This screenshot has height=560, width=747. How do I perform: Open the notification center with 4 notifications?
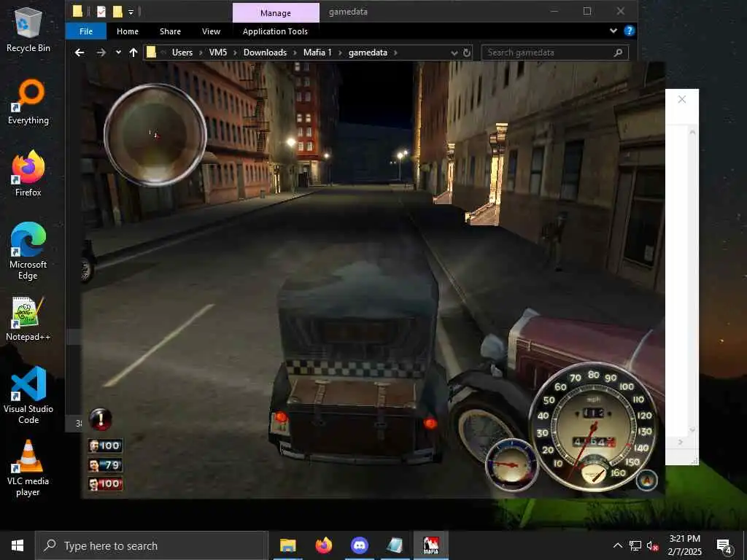[724, 546]
